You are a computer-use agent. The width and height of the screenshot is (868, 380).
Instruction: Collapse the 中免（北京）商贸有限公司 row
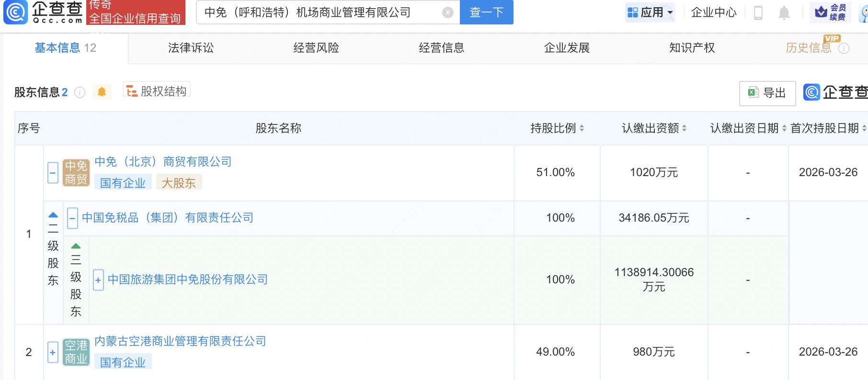click(x=53, y=173)
